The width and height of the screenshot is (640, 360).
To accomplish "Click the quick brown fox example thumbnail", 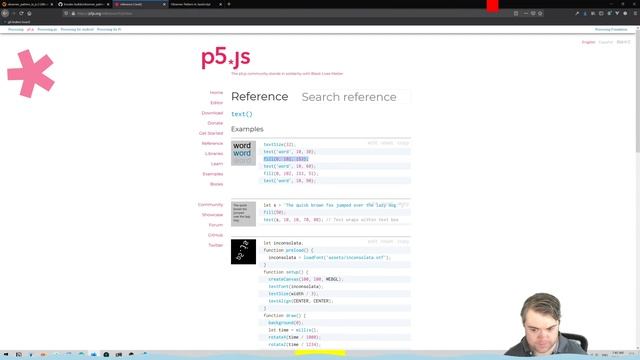I will click(x=243, y=214).
